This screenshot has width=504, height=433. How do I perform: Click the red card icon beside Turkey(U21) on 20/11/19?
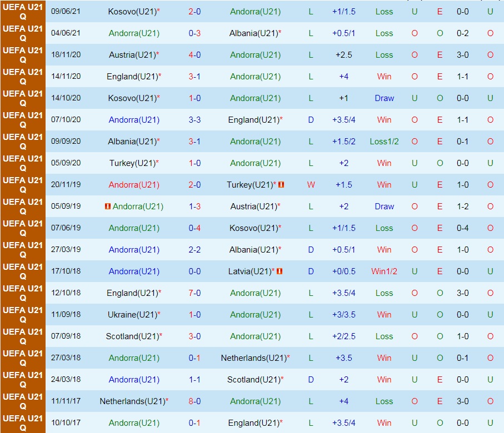click(x=281, y=185)
